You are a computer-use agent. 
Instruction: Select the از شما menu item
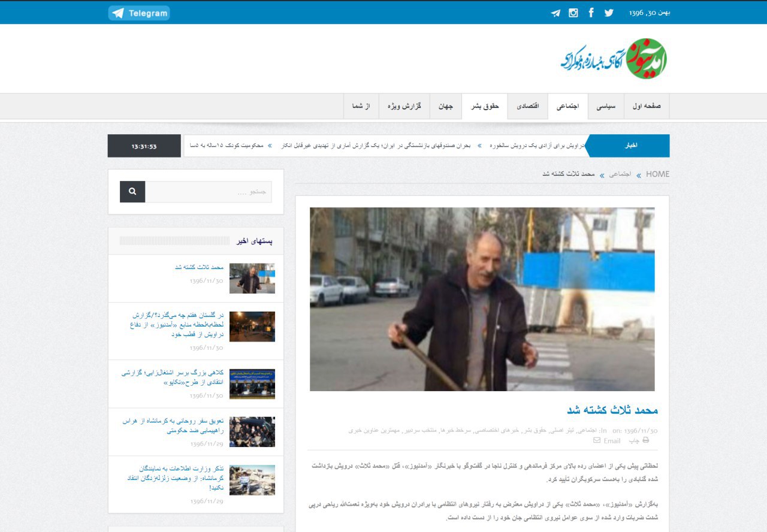click(361, 106)
